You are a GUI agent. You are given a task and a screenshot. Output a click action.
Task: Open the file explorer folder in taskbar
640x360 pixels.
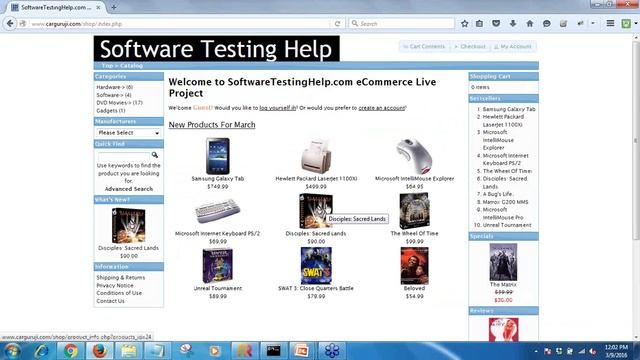(x=128, y=351)
